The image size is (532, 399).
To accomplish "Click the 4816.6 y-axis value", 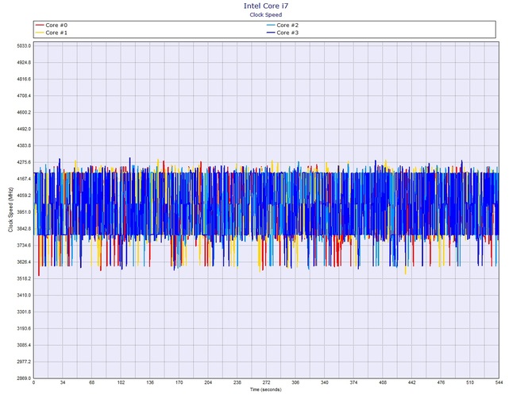I will pos(24,79).
